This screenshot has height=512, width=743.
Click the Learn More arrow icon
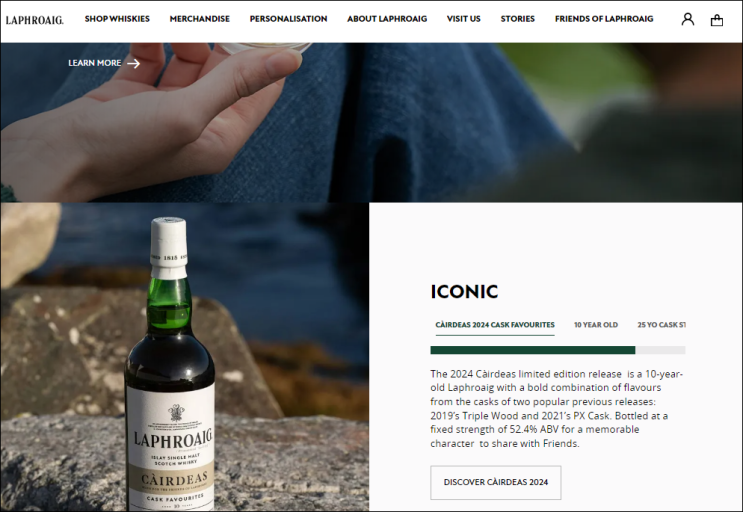(134, 63)
